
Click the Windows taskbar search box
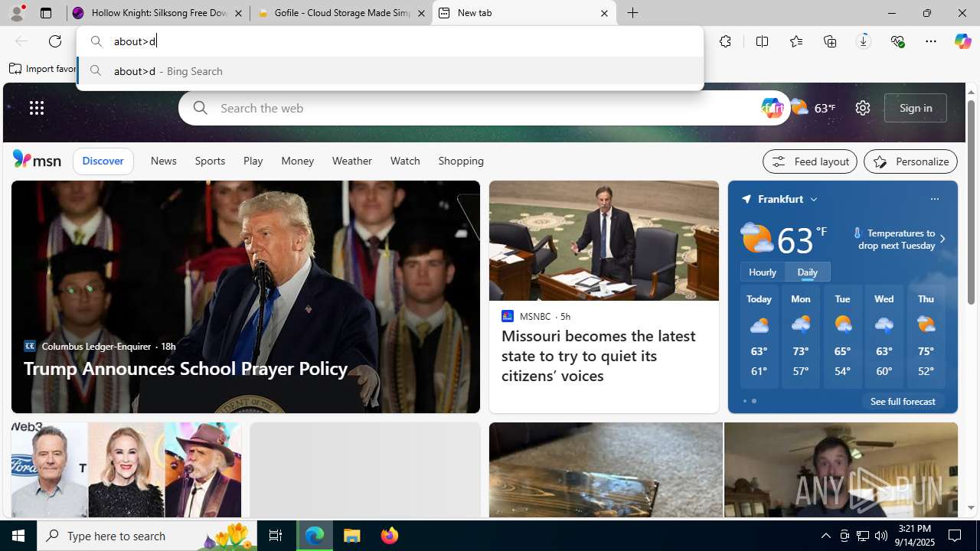pyautogui.click(x=148, y=536)
